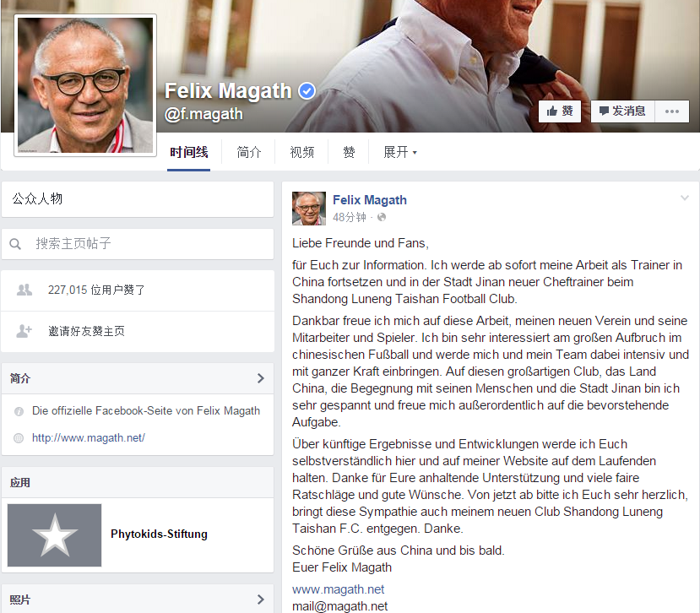Image resolution: width=700 pixels, height=613 pixels.
Task: Open the 视频 tab
Action: click(x=301, y=152)
